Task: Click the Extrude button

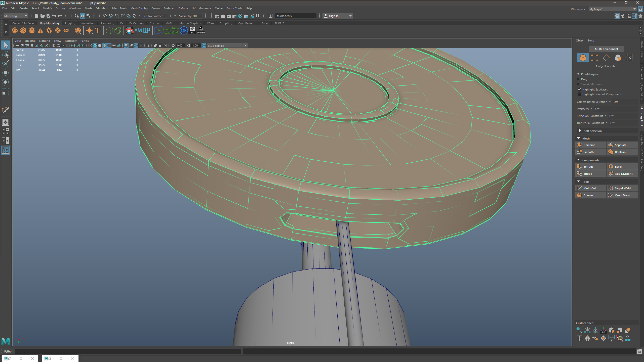Action: (591, 167)
